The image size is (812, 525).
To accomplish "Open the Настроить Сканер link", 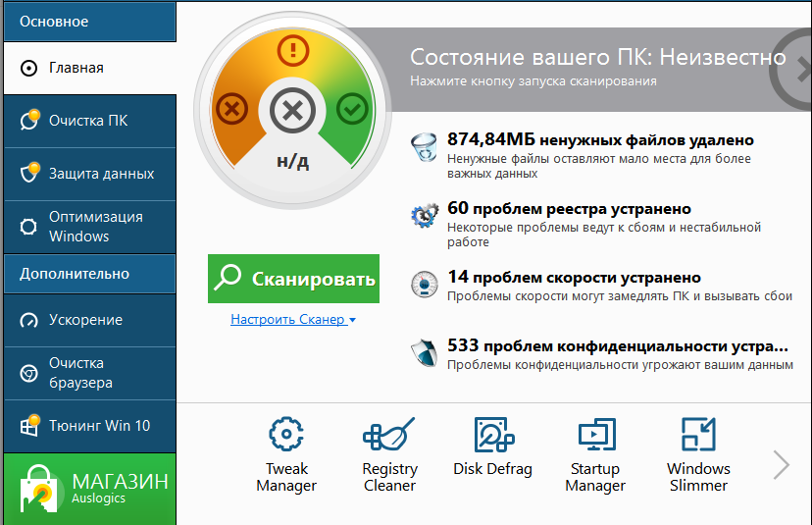I will click(x=289, y=319).
